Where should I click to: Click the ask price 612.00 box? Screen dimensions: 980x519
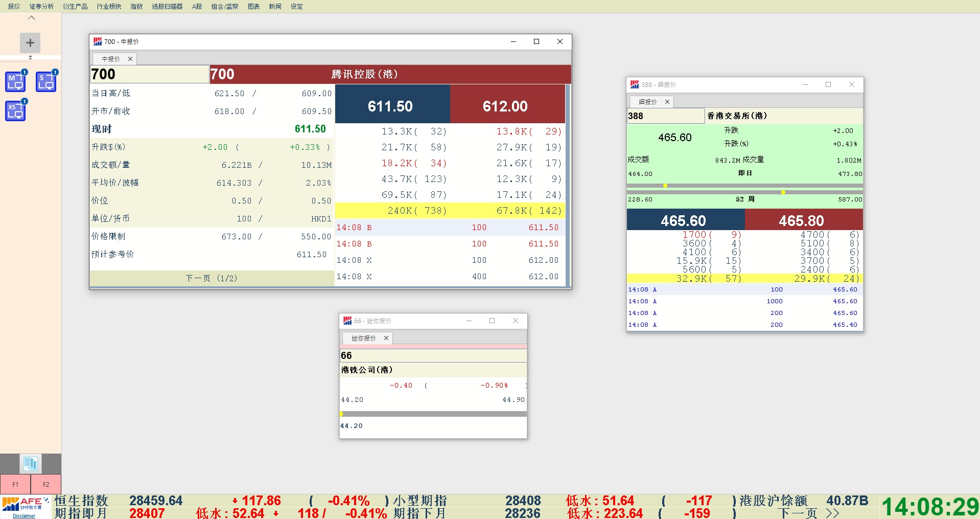[507, 104]
